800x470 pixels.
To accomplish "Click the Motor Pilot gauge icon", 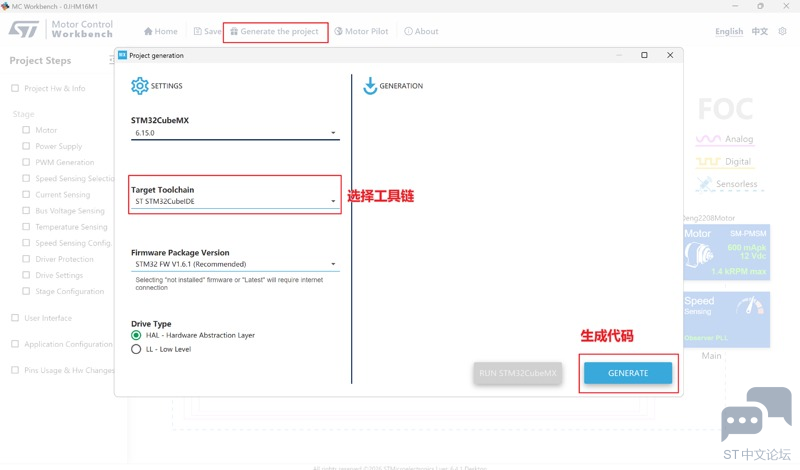I will coord(338,31).
